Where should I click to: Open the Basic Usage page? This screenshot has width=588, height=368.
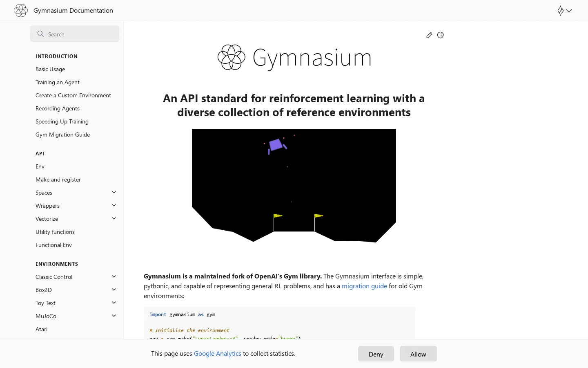click(50, 69)
